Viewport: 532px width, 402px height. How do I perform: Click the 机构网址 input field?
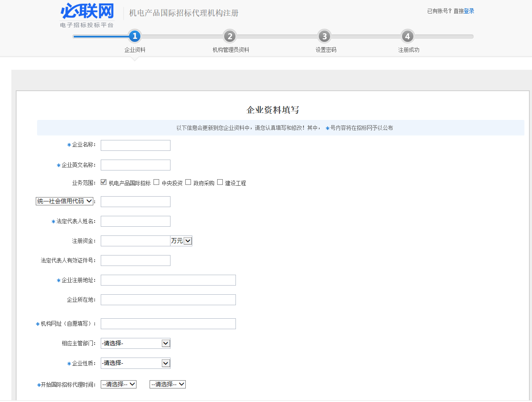(168, 324)
